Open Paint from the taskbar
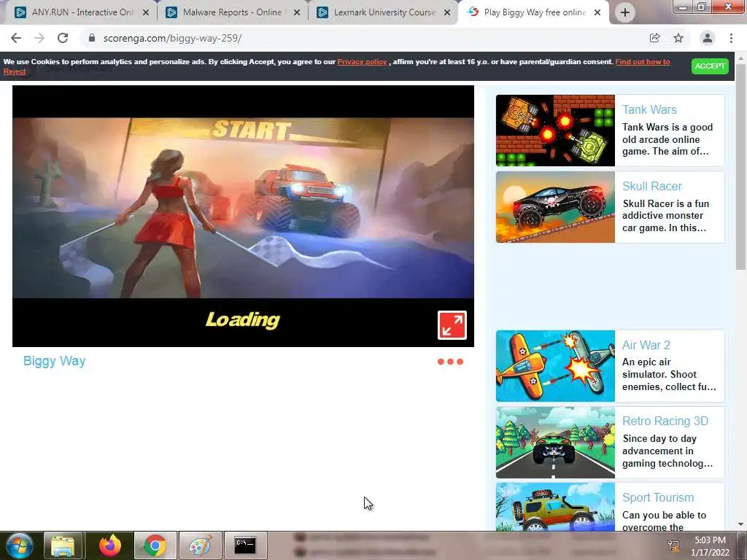The height and width of the screenshot is (560, 747). (x=200, y=545)
